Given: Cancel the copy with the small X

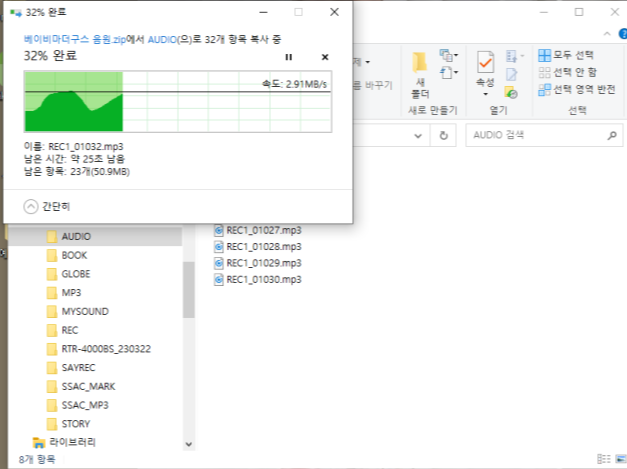Looking at the screenshot, I should 325,57.
